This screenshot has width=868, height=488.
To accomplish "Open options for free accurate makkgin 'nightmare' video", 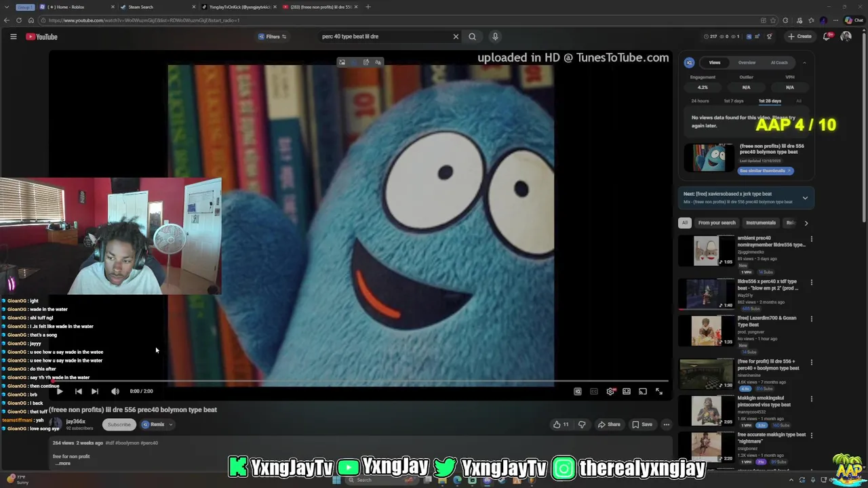I will [811, 435].
